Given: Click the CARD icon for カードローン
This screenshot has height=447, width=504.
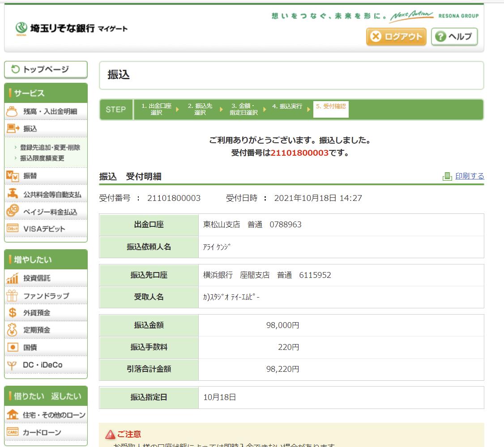Looking at the screenshot, I should [13, 432].
